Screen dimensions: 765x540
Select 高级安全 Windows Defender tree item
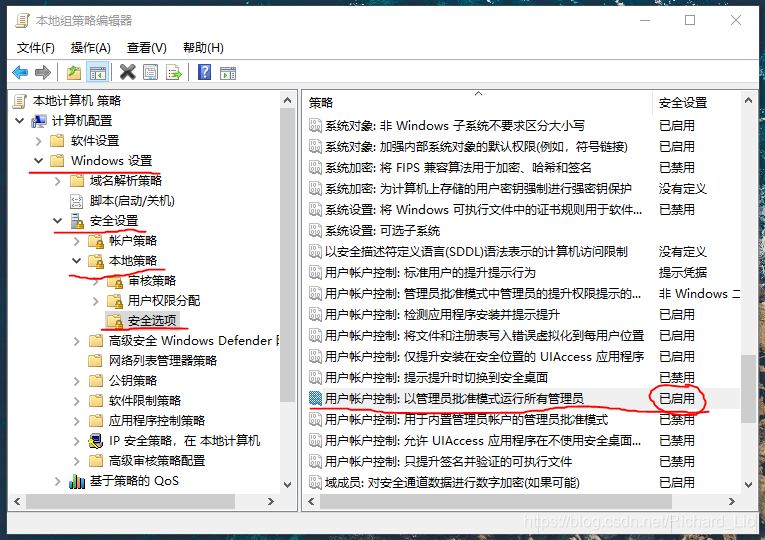(x=194, y=340)
